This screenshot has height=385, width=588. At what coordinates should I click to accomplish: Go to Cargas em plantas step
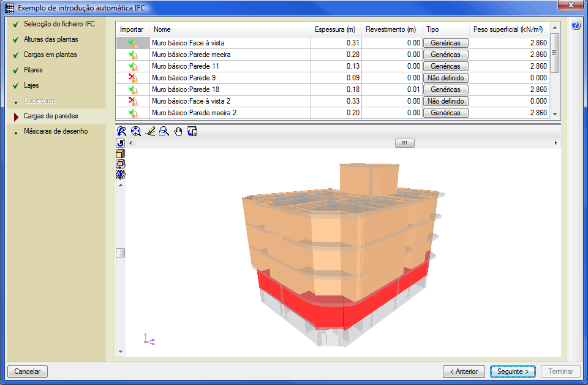[x=50, y=55]
